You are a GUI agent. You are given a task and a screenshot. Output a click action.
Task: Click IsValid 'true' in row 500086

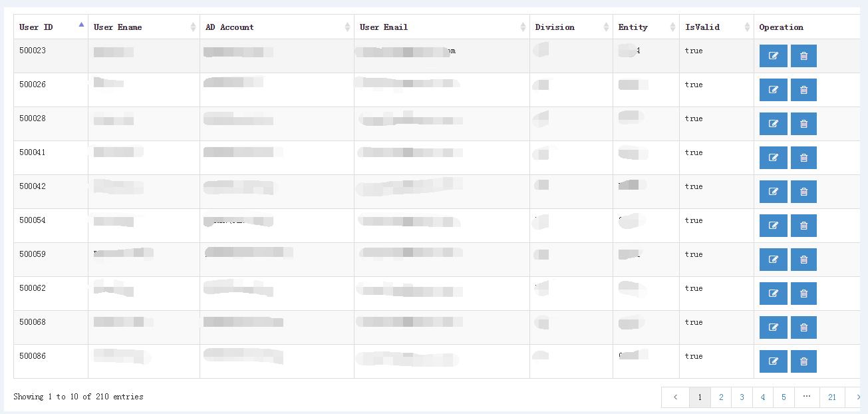pos(694,356)
